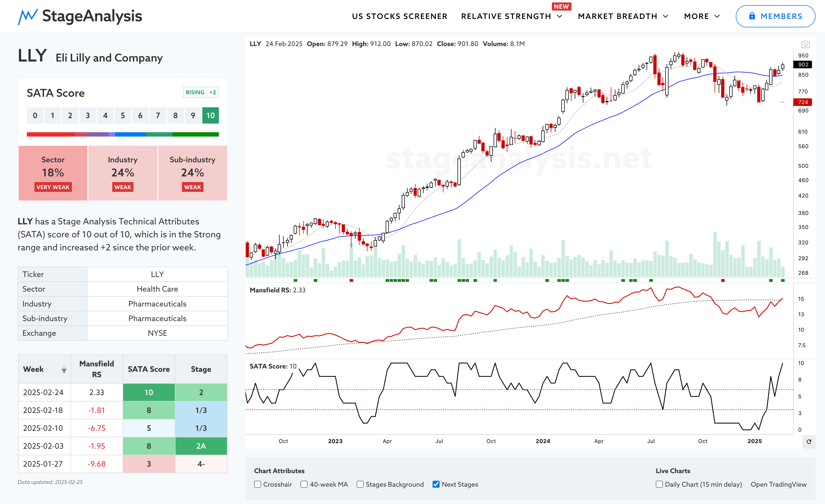Click the -6.75 Mansfield RS cell

point(97,428)
